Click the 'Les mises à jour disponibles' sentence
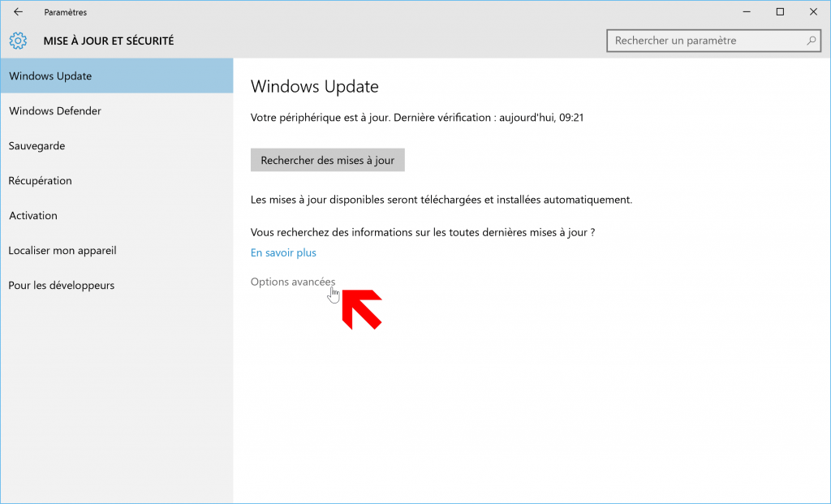831x504 pixels. [x=441, y=200]
